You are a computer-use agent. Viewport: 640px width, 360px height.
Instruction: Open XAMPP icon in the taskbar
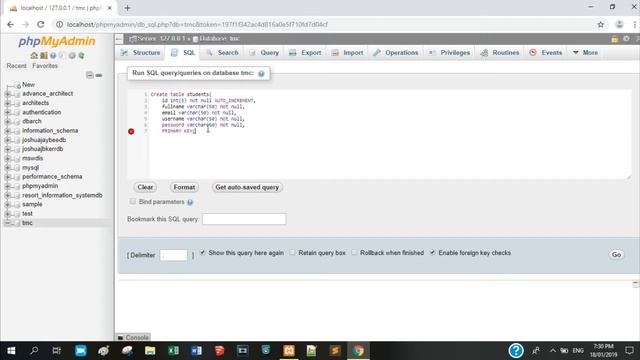[x=289, y=351]
